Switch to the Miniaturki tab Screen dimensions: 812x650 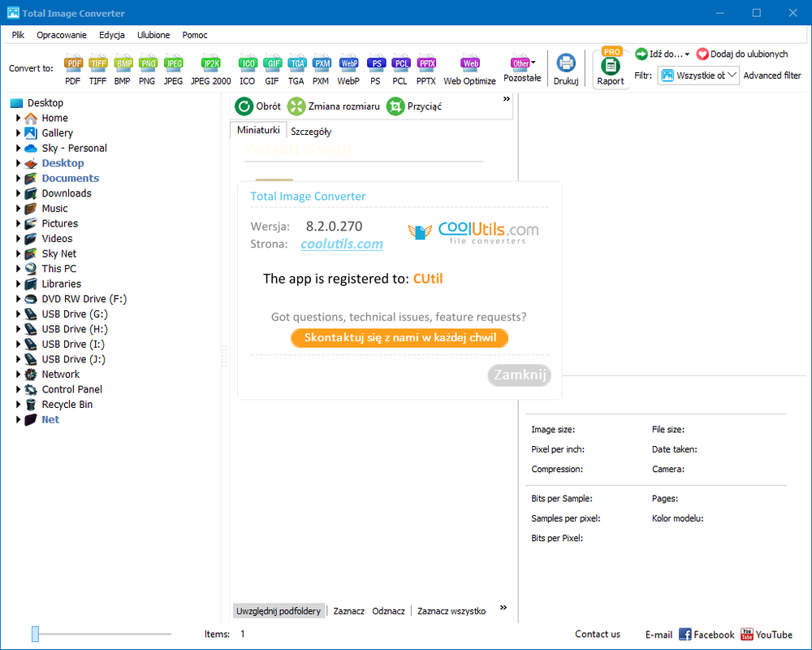tap(258, 130)
